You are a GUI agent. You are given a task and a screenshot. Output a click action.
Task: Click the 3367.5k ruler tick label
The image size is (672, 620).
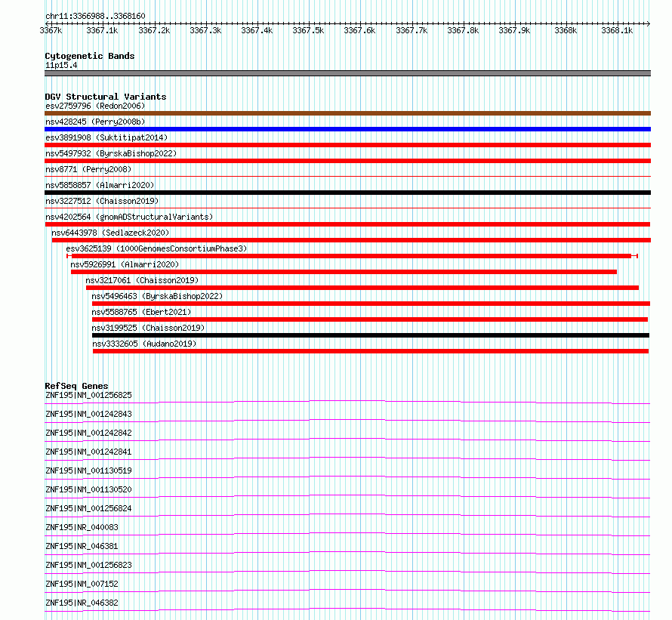point(308,30)
